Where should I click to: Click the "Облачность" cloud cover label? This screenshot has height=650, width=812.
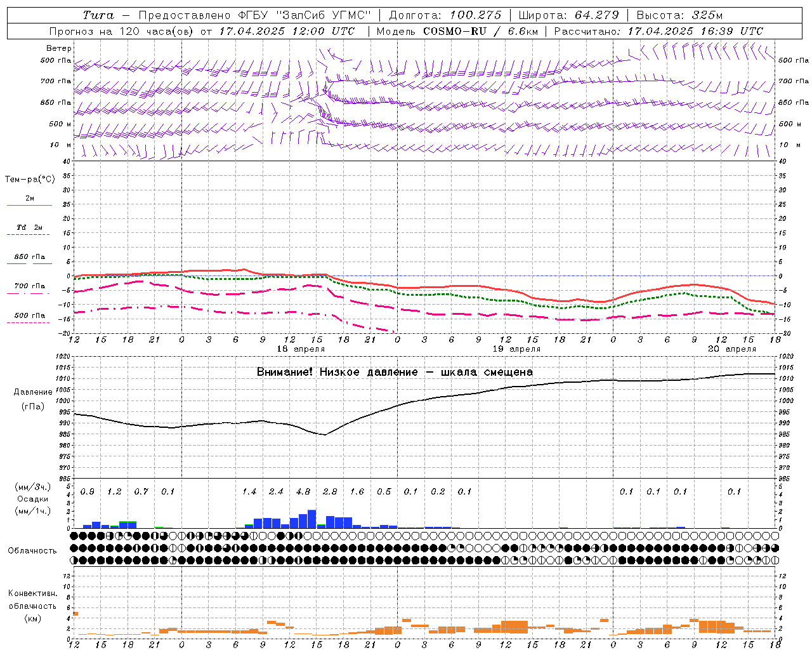pos(32,551)
